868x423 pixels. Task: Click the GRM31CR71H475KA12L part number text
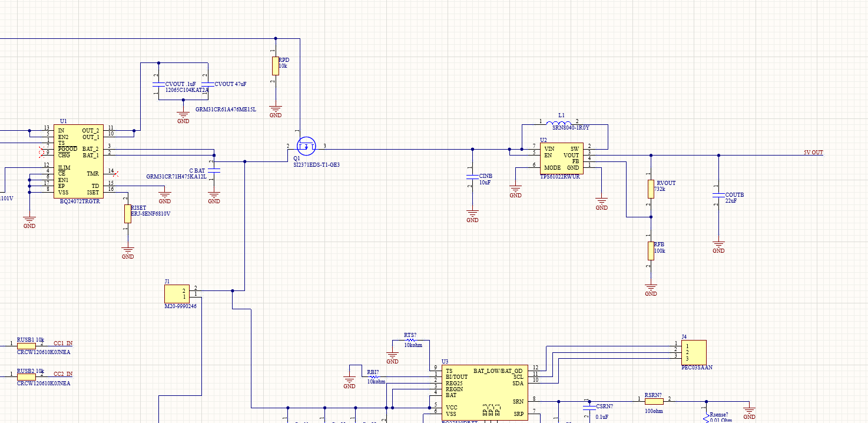pos(176,177)
